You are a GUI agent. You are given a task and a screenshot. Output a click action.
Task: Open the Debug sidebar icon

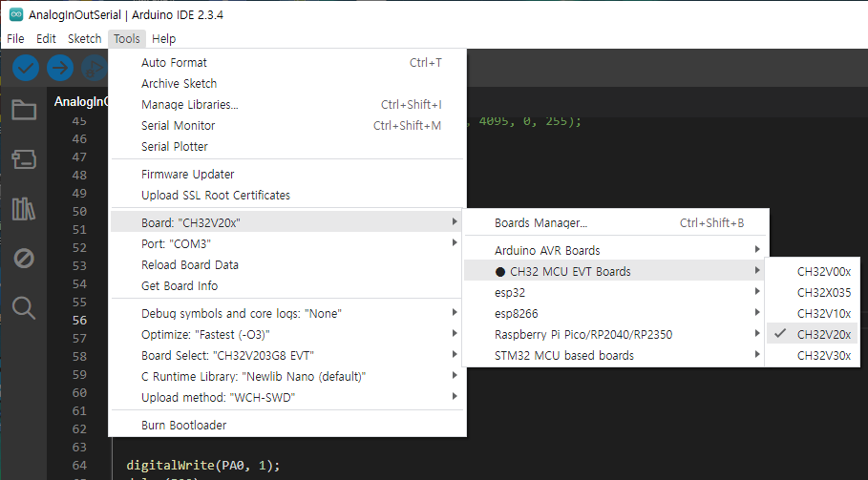coord(24,259)
